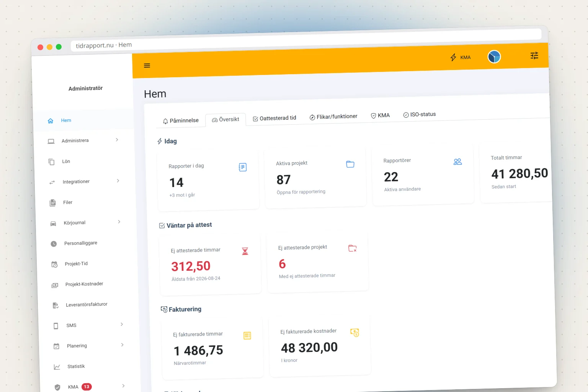Click the report list icon on Rapporter i dag card
The height and width of the screenshot is (392, 588).
point(243,167)
